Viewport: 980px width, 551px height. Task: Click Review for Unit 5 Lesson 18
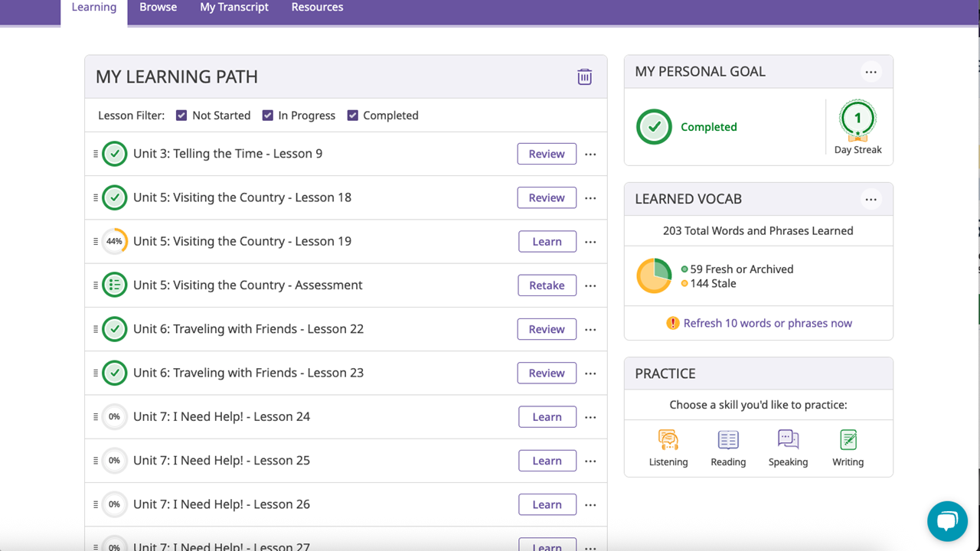547,197
